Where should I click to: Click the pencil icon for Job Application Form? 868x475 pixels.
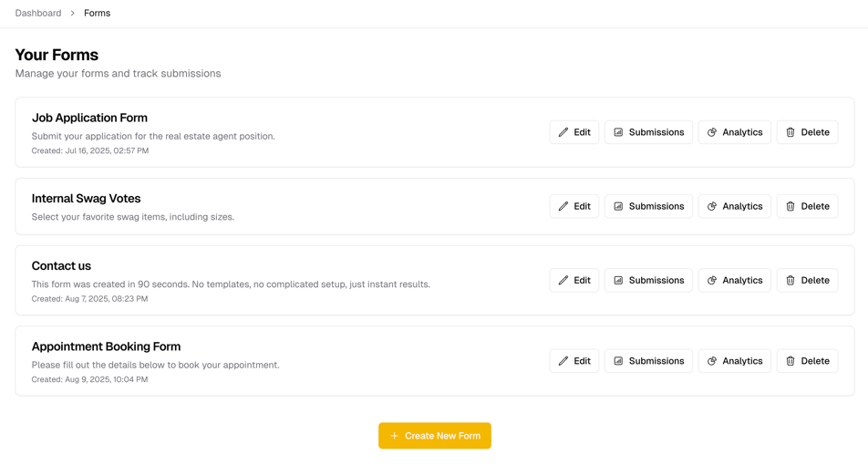pyautogui.click(x=563, y=132)
